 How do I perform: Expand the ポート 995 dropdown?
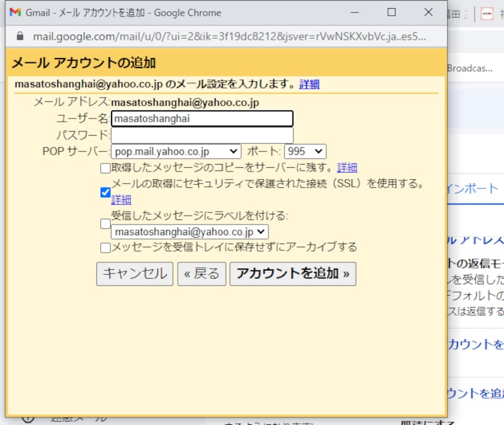(x=305, y=151)
